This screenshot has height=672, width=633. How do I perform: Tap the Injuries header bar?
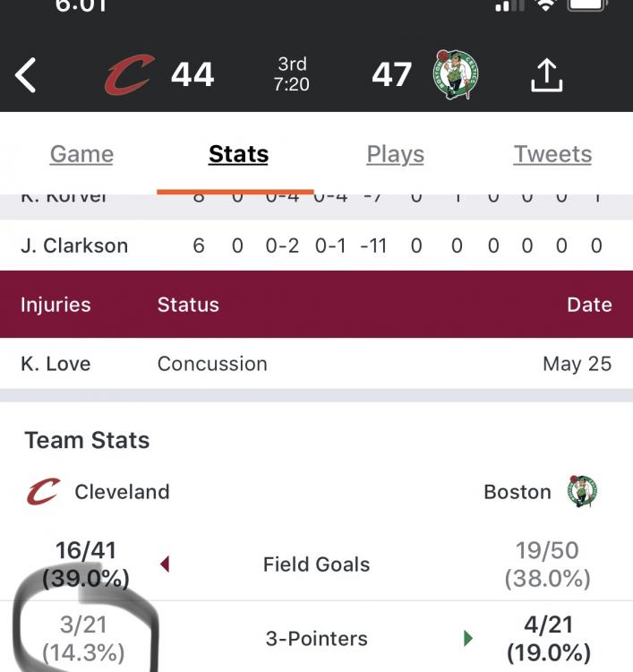(316, 305)
